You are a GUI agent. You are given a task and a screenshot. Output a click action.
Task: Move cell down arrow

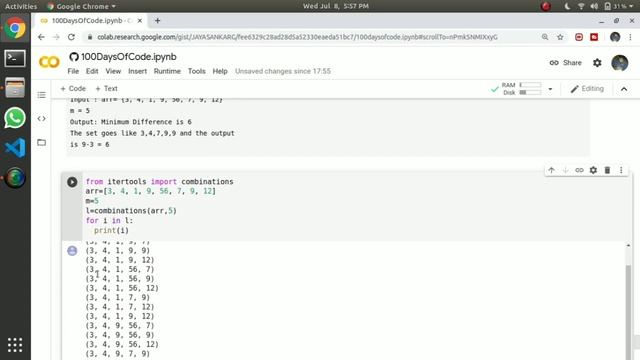565,170
